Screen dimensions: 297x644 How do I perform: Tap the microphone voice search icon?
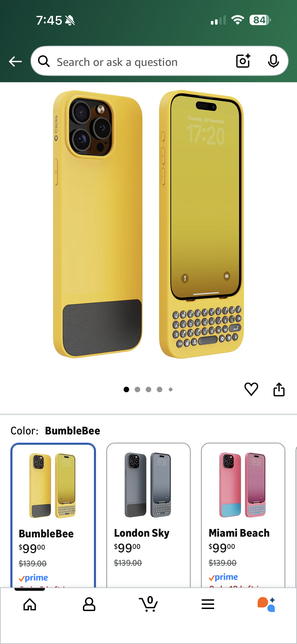pyautogui.click(x=273, y=61)
